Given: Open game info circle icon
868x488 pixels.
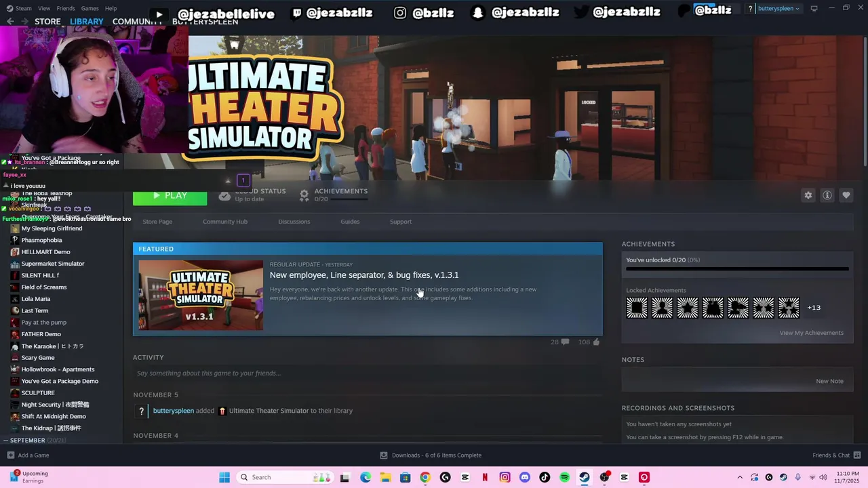Looking at the screenshot, I should click(x=827, y=195).
